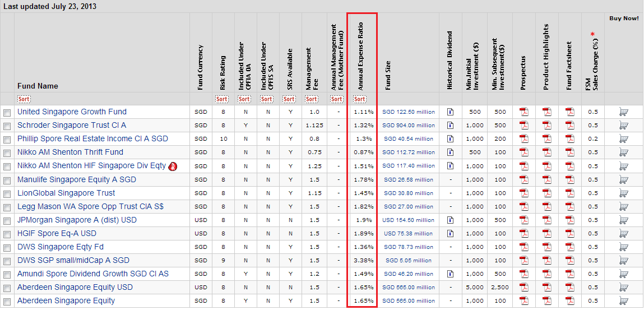Tick checkbox for Schroder Singapore Trust Cl A
Screen dimensions: 644x310
tap(7, 127)
